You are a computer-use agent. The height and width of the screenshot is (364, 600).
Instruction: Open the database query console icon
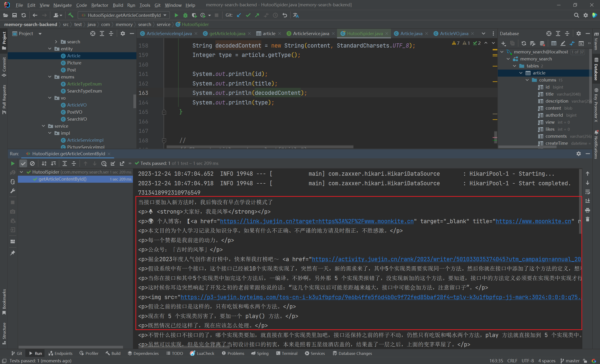tap(581, 44)
